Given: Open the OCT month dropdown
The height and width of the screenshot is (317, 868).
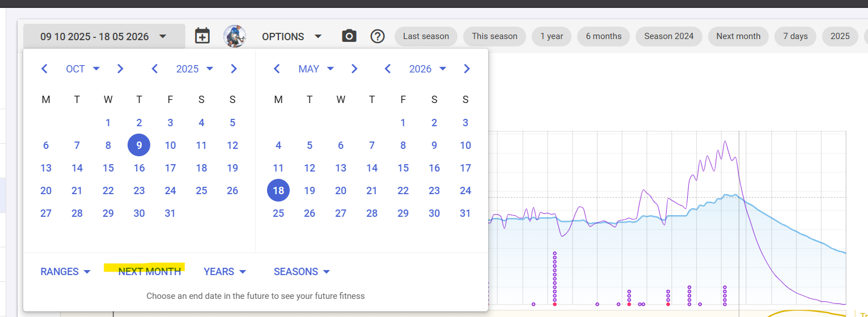Looking at the screenshot, I should coord(82,69).
